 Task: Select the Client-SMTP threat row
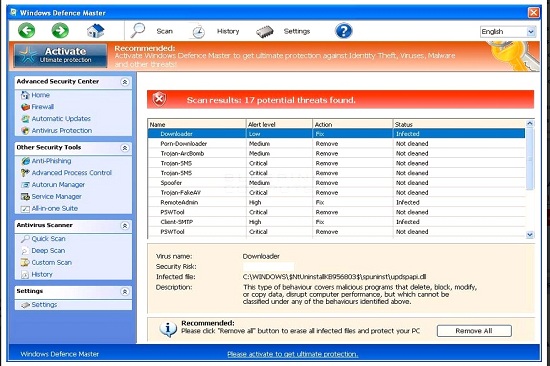[336, 222]
